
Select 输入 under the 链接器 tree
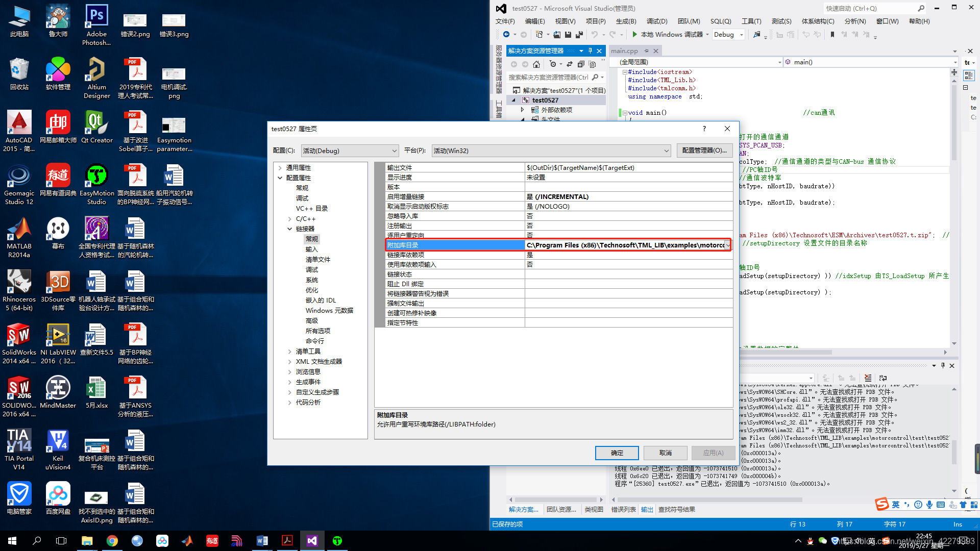311,249
